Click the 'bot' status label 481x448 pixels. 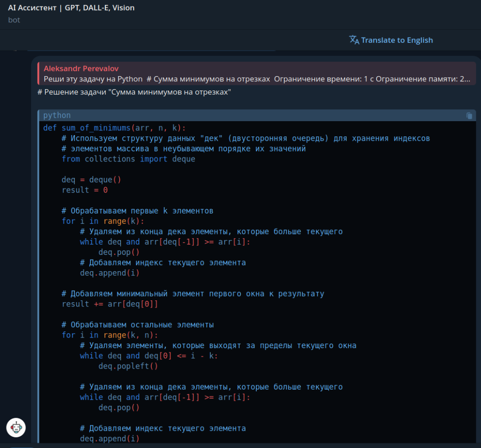[x=14, y=20]
